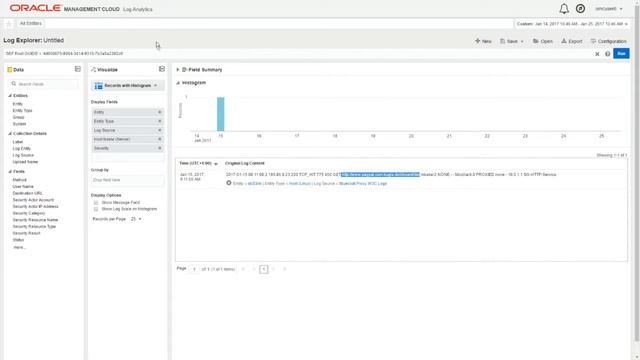Click the log record options circle icon
640x360 pixels.
(229, 183)
